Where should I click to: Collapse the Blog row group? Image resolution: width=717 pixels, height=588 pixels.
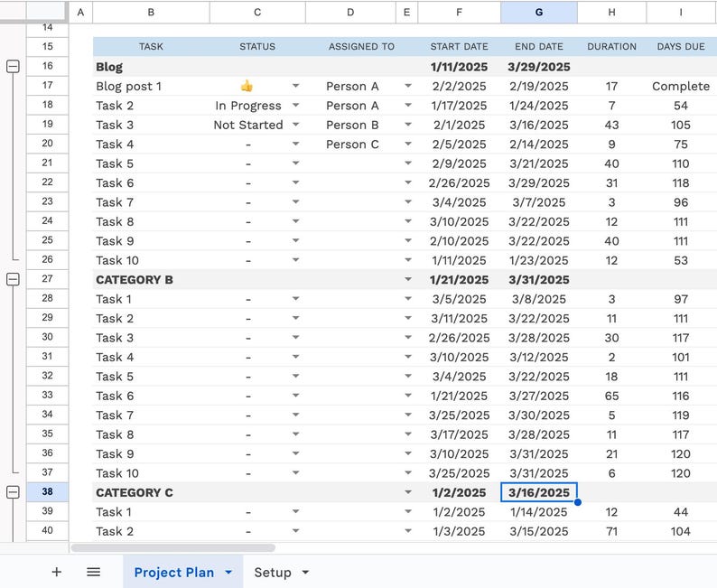coord(13,66)
